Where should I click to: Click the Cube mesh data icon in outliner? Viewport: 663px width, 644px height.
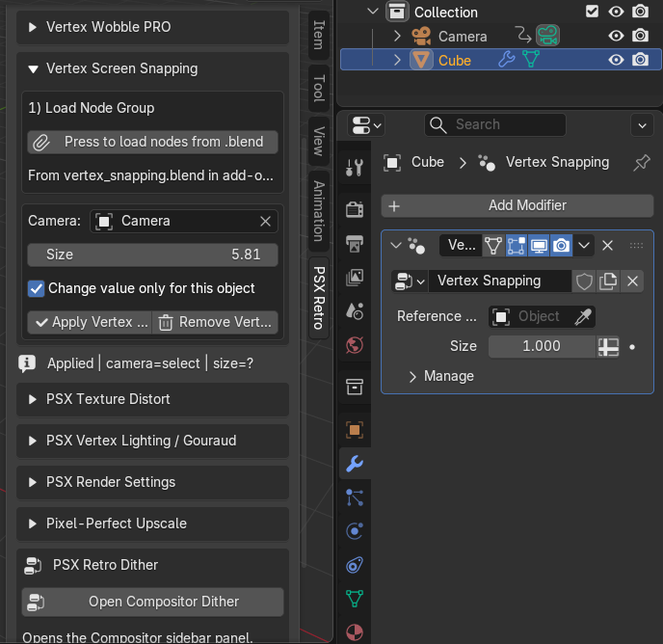531,59
